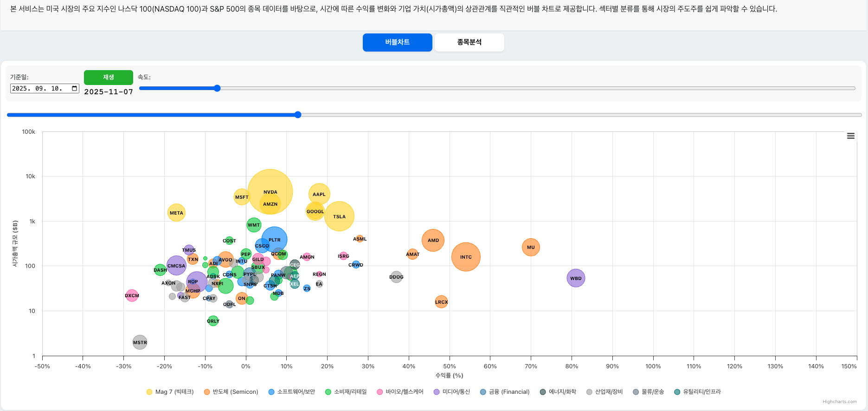This screenshot has height=411, width=868.
Task: Toggle Mag 7 (빅테크) legend series
Action: coord(170,392)
